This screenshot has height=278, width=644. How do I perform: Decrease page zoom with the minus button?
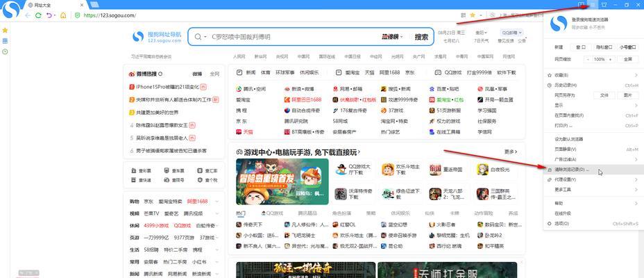(x=588, y=60)
